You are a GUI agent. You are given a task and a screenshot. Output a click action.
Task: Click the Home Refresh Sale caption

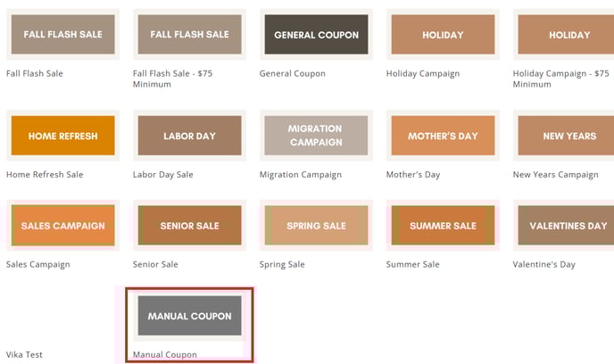click(45, 175)
